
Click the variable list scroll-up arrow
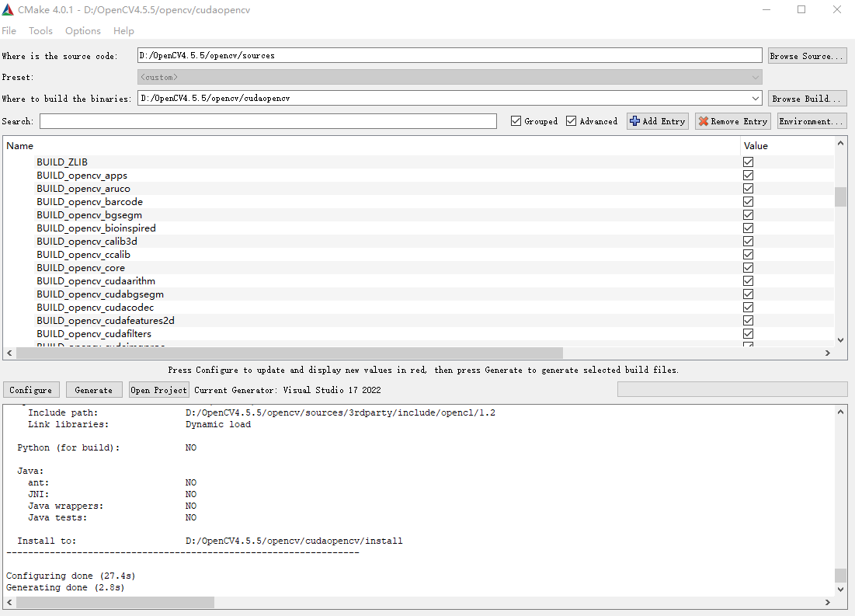point(840,144)
